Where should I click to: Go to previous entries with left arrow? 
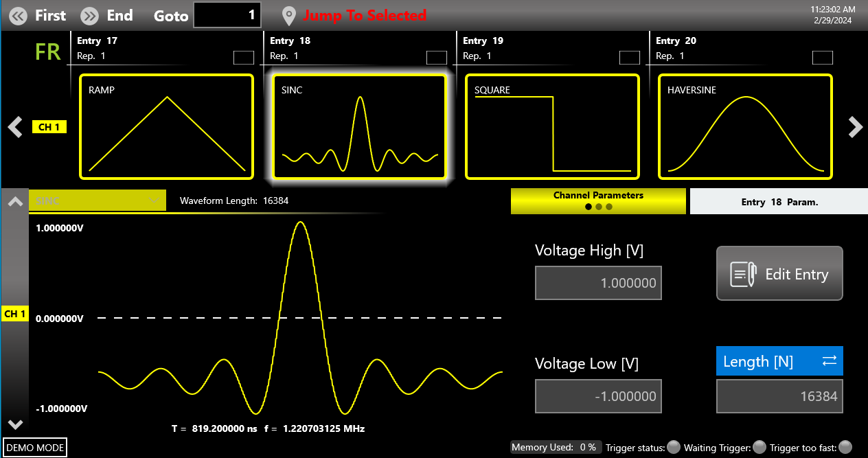(15, 127)
